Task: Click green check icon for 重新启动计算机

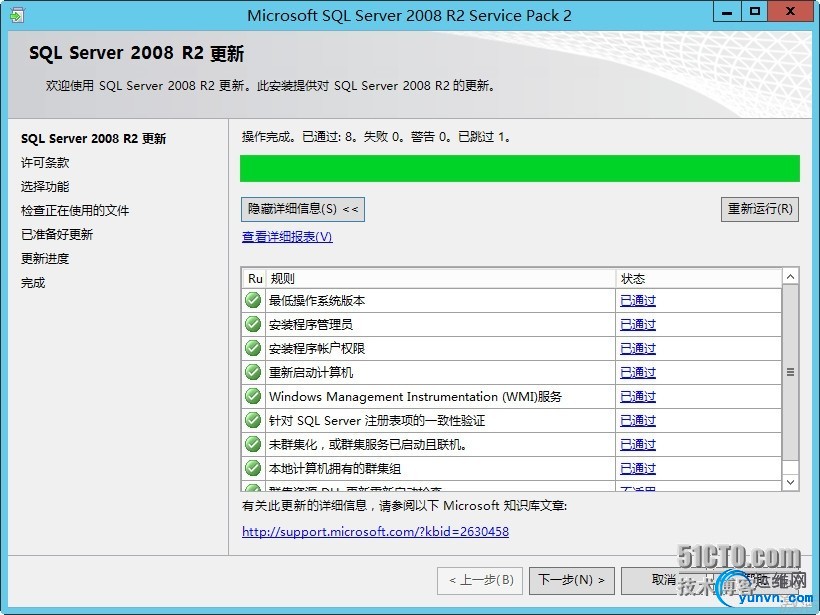Action: [x=253, y=372]
